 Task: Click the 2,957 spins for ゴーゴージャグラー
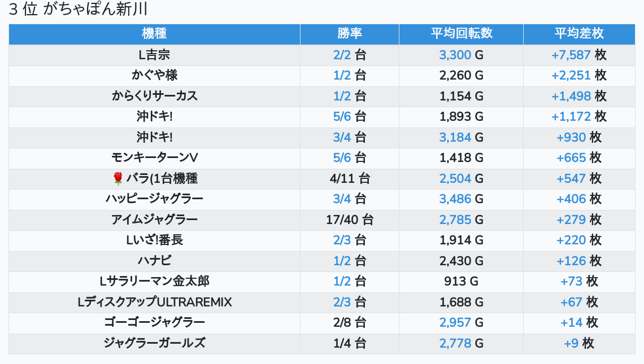455,322
